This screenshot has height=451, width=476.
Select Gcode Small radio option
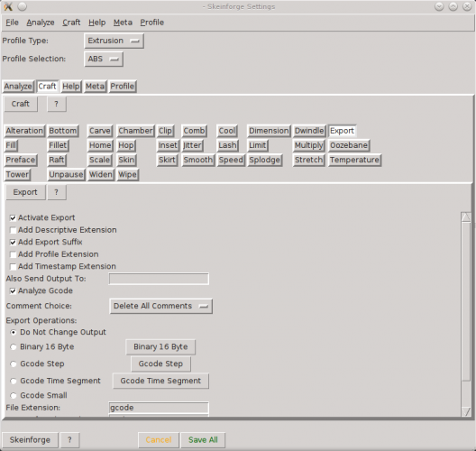click(x=14, y=395)
